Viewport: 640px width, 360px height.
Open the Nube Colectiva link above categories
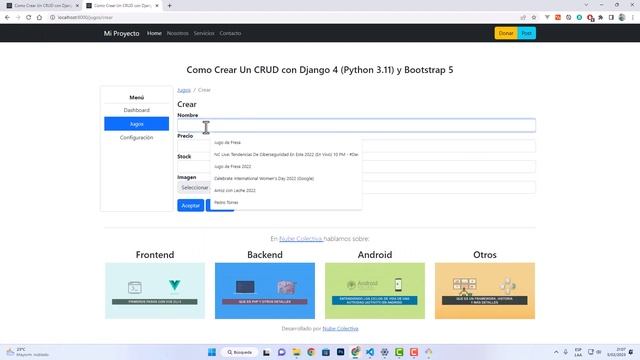301,239
